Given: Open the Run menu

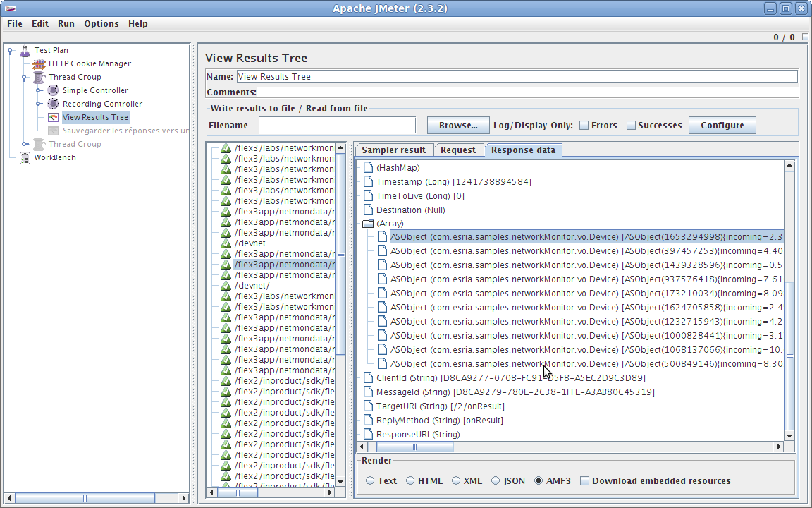Looking at the screenshot, I should 66,23.
